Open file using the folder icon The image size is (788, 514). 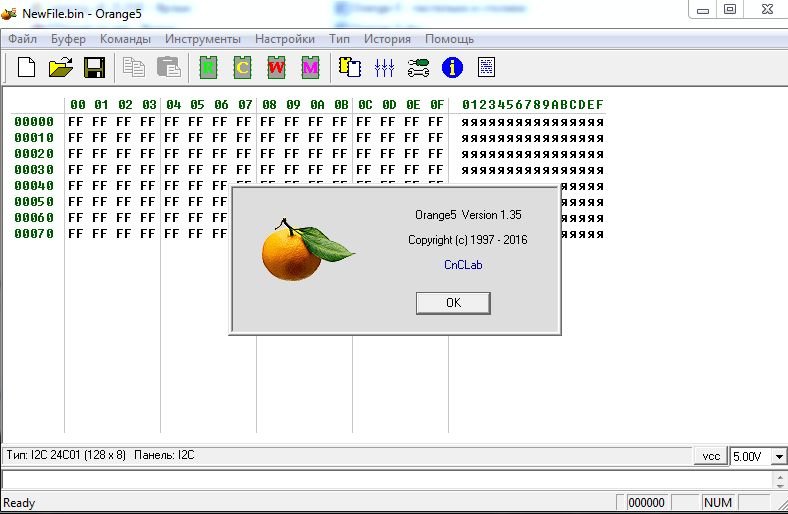(60, 67)
